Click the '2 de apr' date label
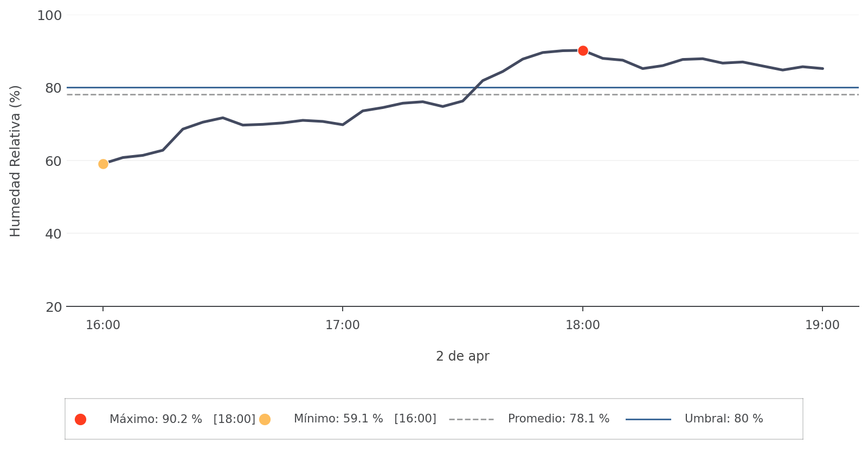This screenshot has width=868, height=449. [x=462, y=356]
